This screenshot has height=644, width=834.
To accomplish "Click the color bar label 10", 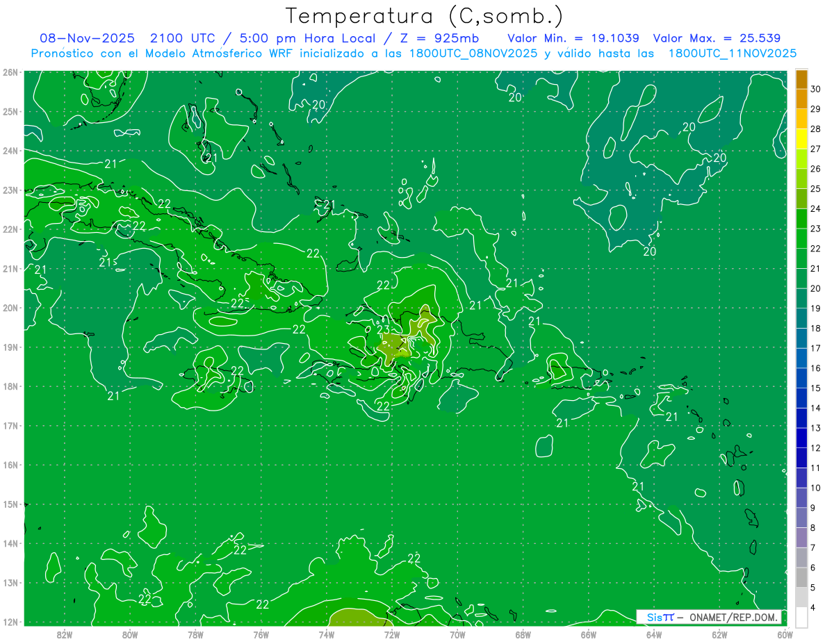I will pyautogui.click(x=816, y=488).
